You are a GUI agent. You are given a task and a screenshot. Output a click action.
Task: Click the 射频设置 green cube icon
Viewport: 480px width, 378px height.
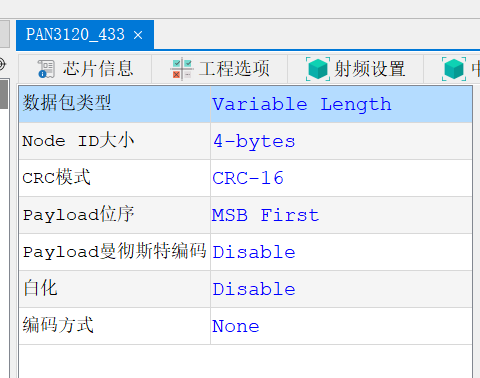coord(318,69)
